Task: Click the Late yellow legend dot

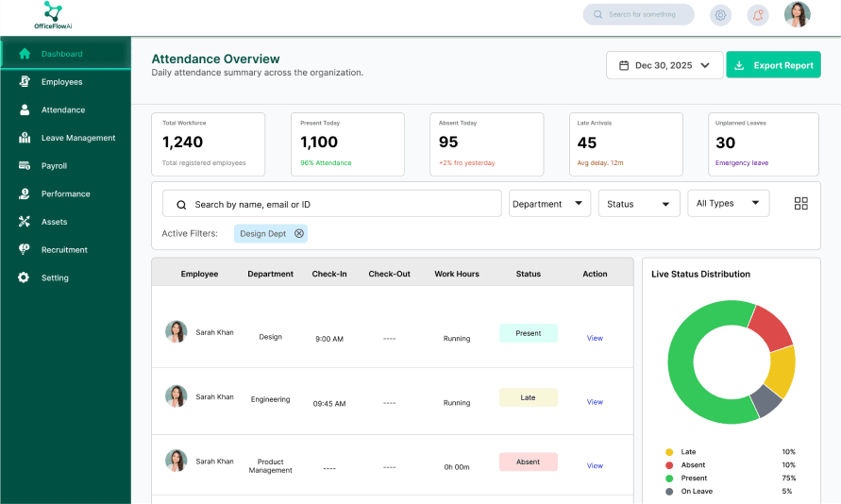Action: pos(669,452)
